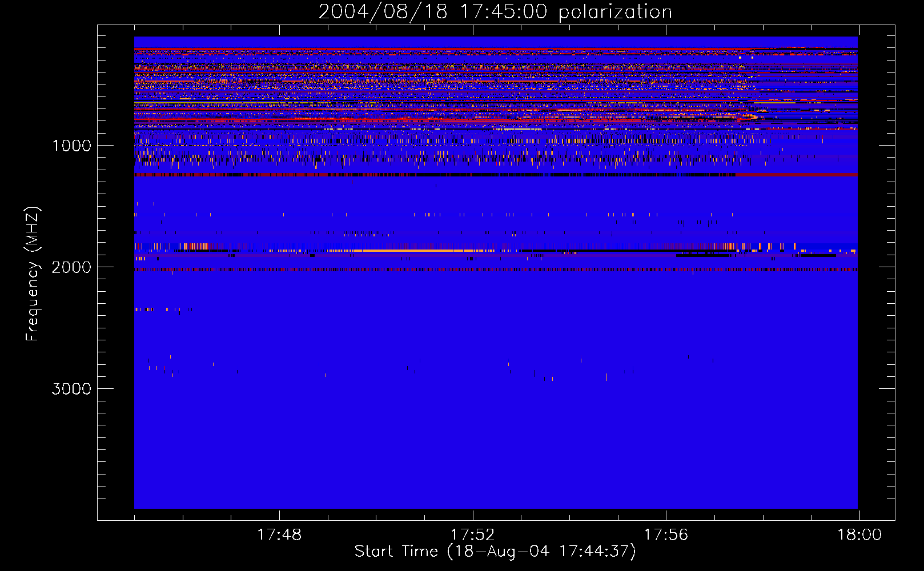The image size is (924, 571).
Task: Click the "18:00" time tick label
Action: pyautogui.click(x=859, y=535)
